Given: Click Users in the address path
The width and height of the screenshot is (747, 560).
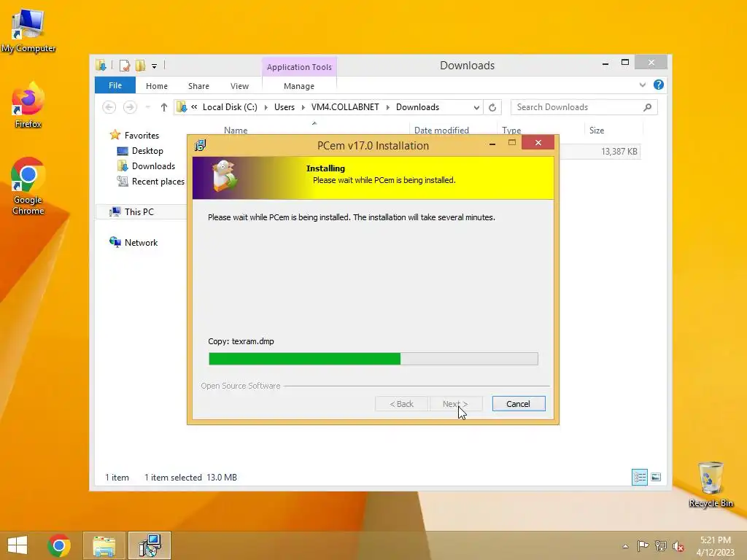Looking at the screenshot, I should (x=285, y=107).
